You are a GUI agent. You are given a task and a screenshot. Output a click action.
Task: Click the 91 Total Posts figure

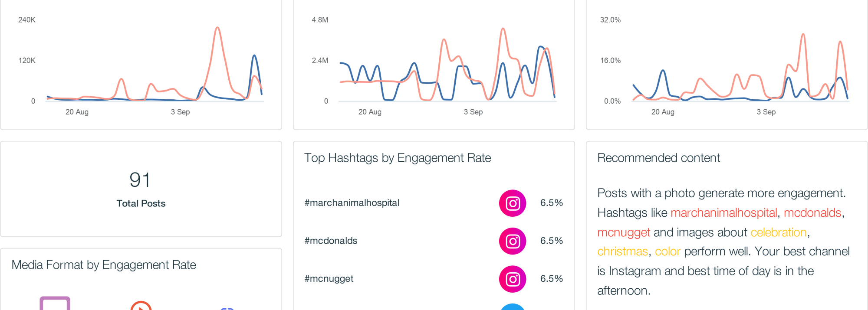pyautogui.click(x=140, y=180)
